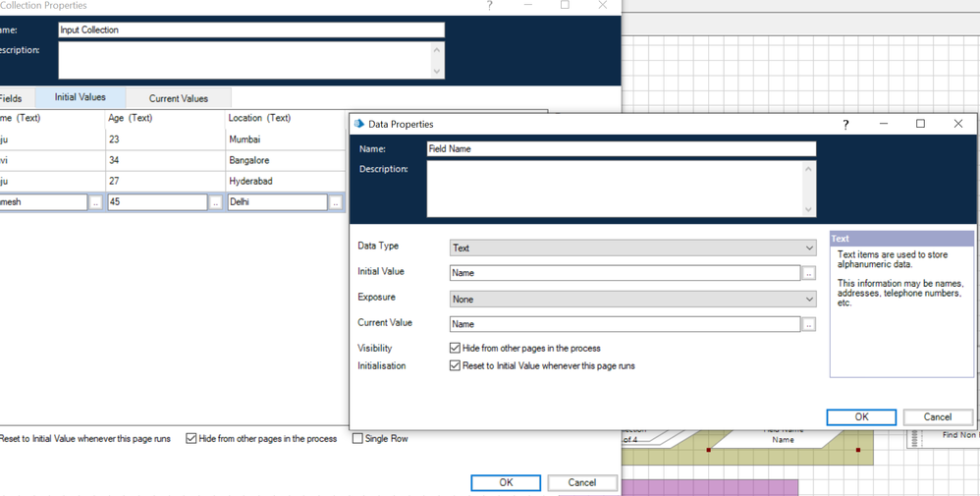Enable the Single Row checkbox
Screen dimensions: 980x496
coord(357,438)
